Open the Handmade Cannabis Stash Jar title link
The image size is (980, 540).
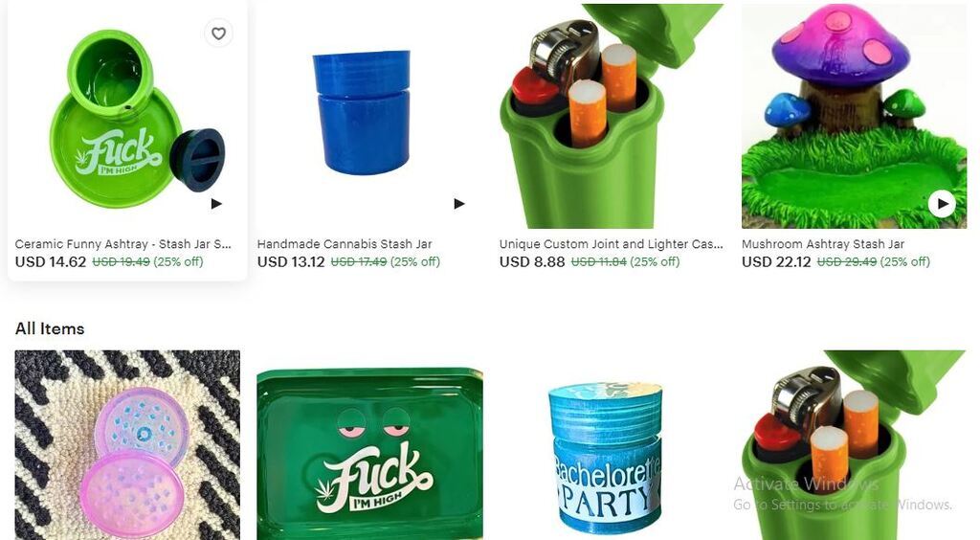[345, 244]
